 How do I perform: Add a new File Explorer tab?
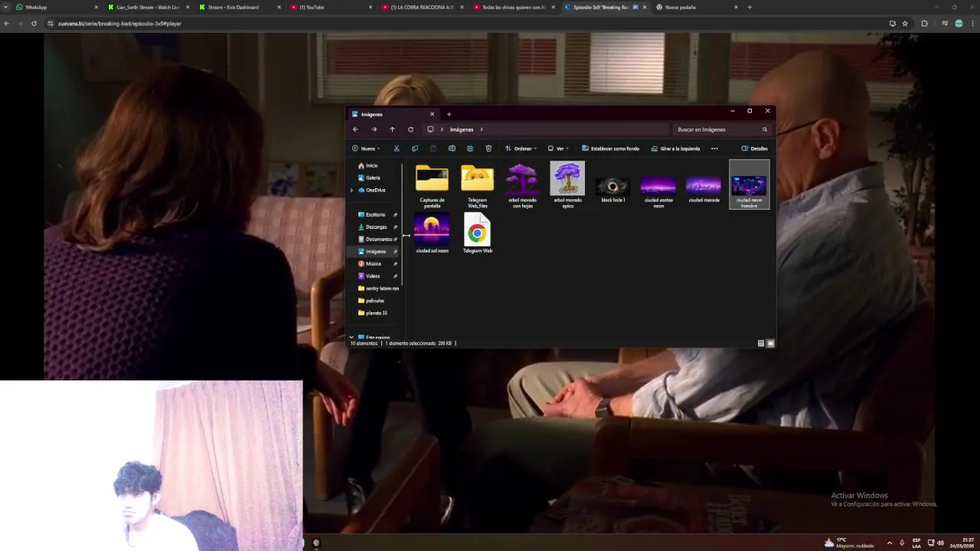click(x=449, y=114)
